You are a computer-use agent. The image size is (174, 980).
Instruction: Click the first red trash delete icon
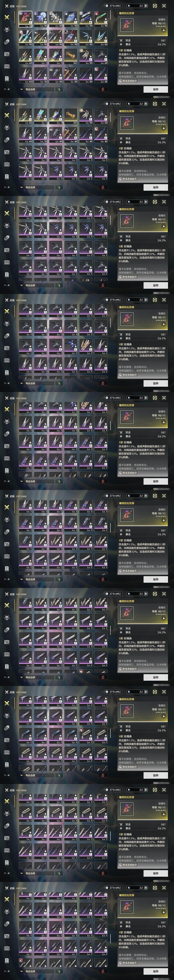103,89
